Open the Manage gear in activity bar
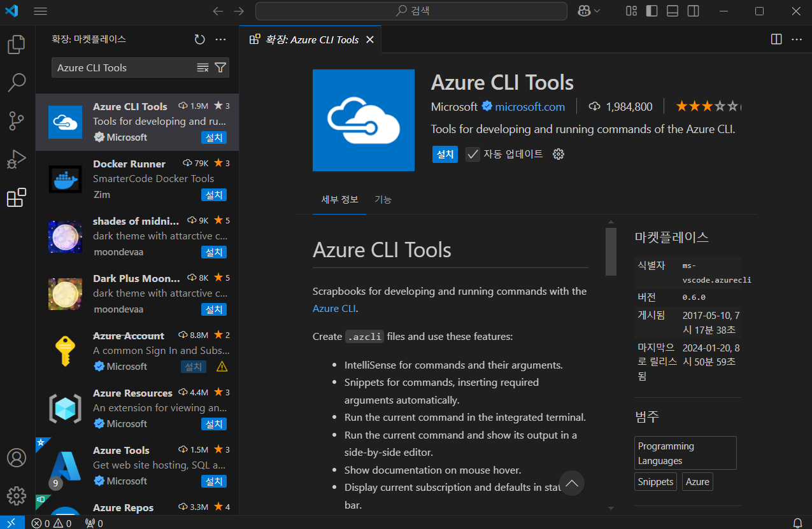Viewport: 812px width, 529px height. tap(17, 495)
